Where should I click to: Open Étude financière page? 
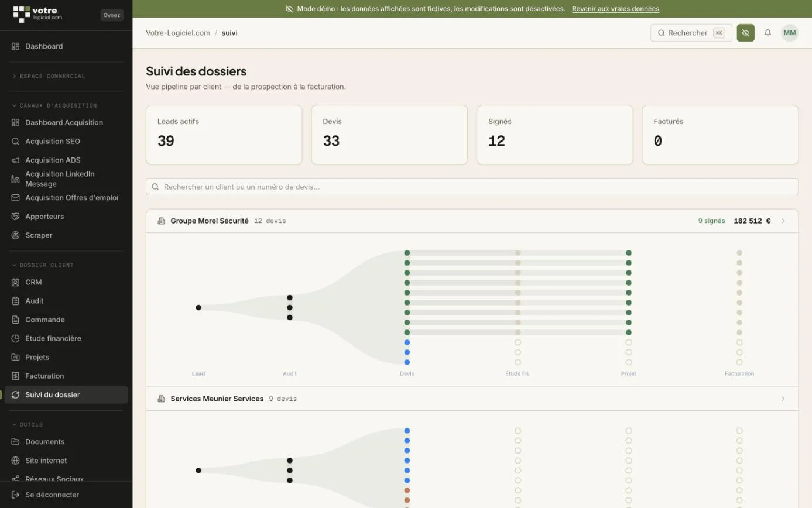click(x=66, y=338)
